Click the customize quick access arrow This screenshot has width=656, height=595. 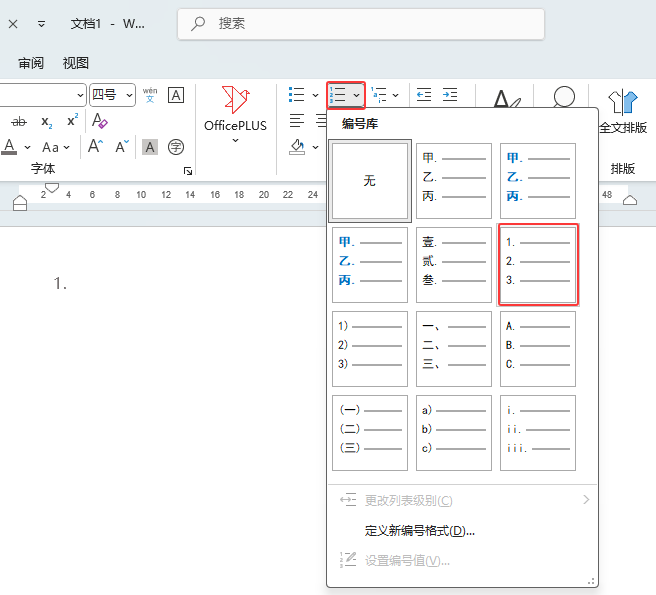point(41,24)
